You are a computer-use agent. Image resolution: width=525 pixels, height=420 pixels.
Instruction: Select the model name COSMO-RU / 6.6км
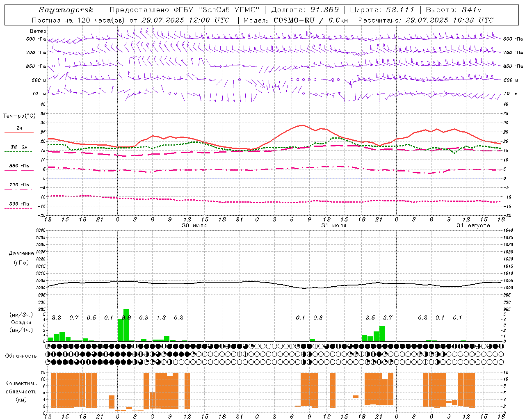(x=311, y=20)
